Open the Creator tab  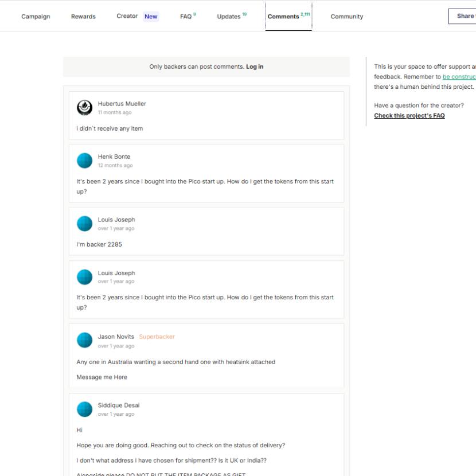coord(127,16)
